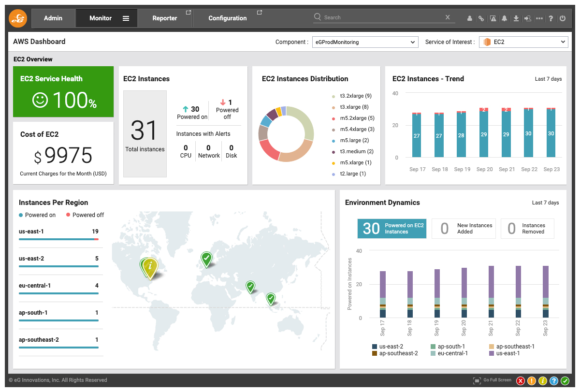Click the EC2 Service Health tile
This screenshot has height=392, width=580.
click(63, 92)
